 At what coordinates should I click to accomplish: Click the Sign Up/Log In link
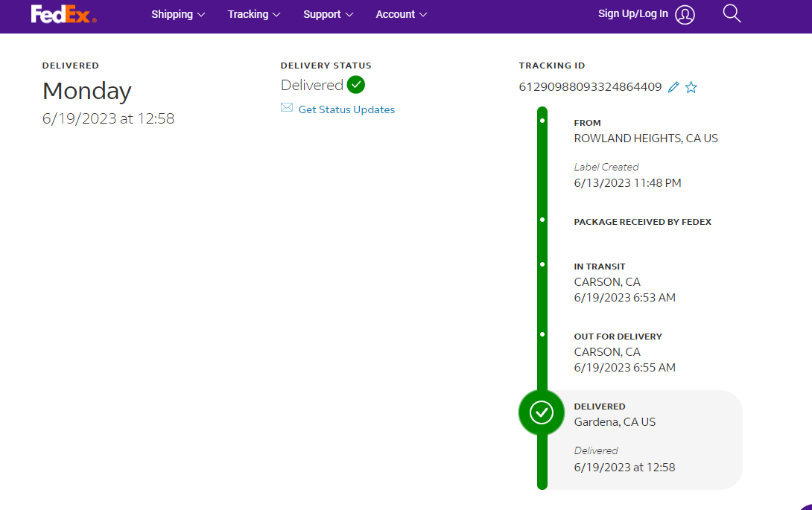[x=632, y=14]
